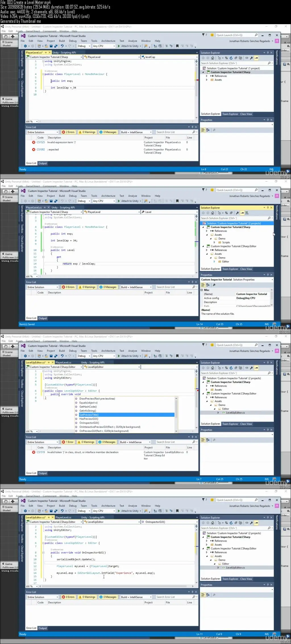
Task: Switch to Output tab in the 1 Error frame
Action: tap(43, 473)
